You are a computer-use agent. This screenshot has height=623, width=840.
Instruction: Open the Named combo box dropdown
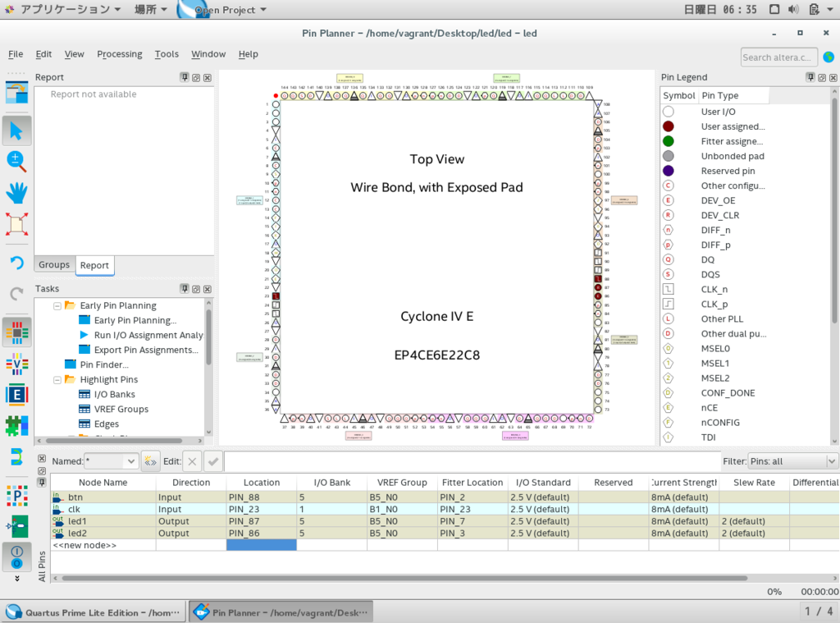pyautogui.click(x=131, y=461)
